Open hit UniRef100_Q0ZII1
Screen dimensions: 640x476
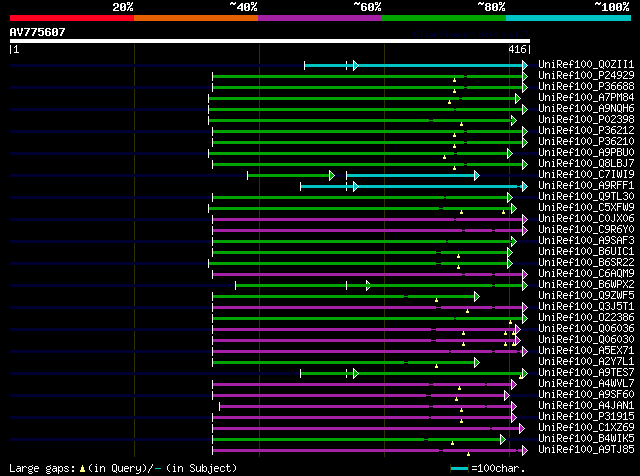tap(586, 65)
